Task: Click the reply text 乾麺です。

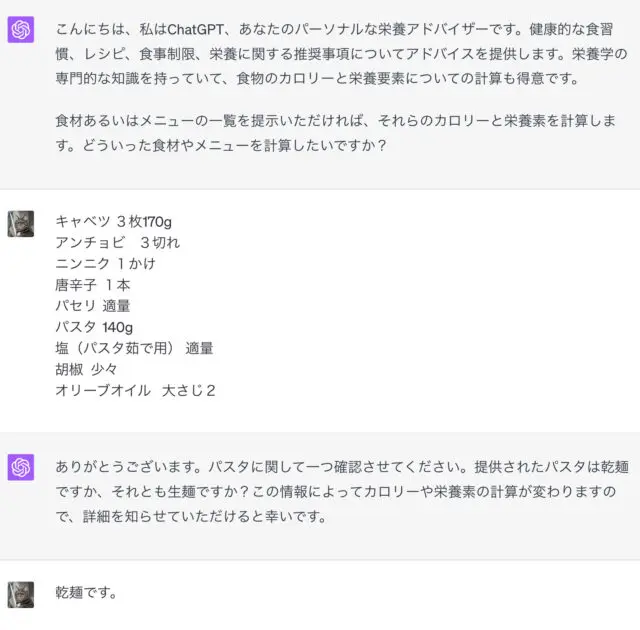Action: (x=86, y=592)
